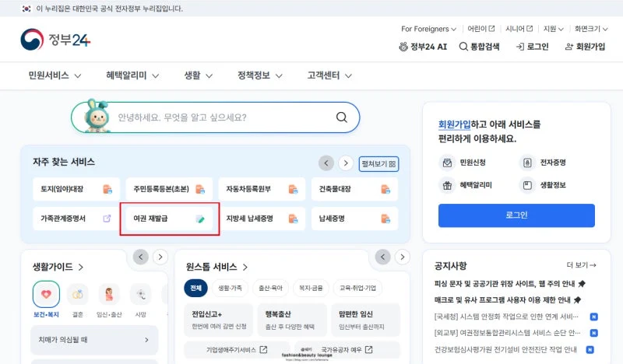Open the 생활 menu
This screenshot has width=623, height=364.
click(199, 75)
